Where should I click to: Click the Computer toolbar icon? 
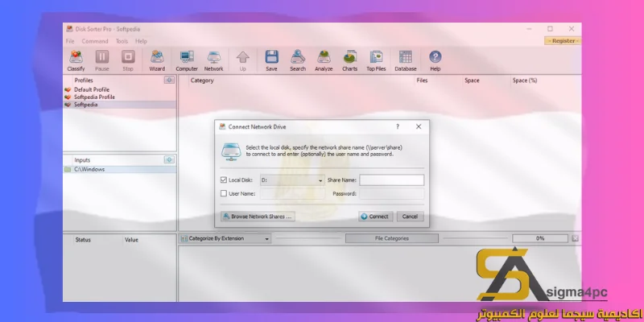coord(187,60)
